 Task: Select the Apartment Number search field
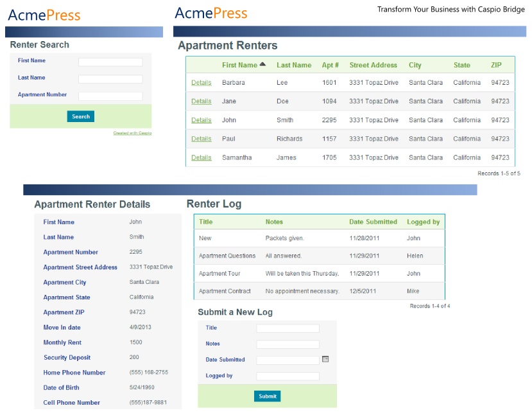coord(110,96)
